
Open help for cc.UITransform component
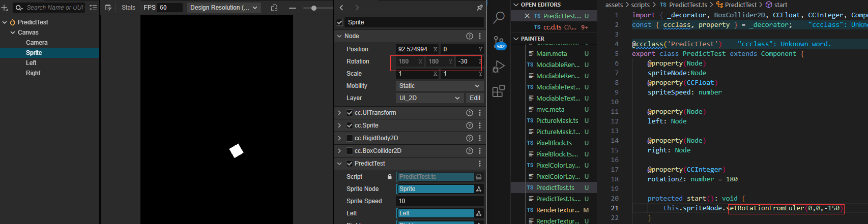click(470, 113)
